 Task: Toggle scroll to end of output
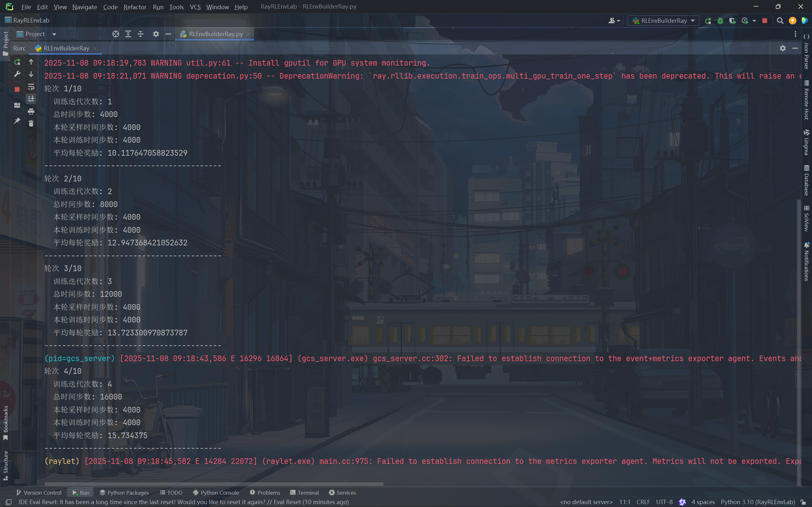click(x=31, y=99)
